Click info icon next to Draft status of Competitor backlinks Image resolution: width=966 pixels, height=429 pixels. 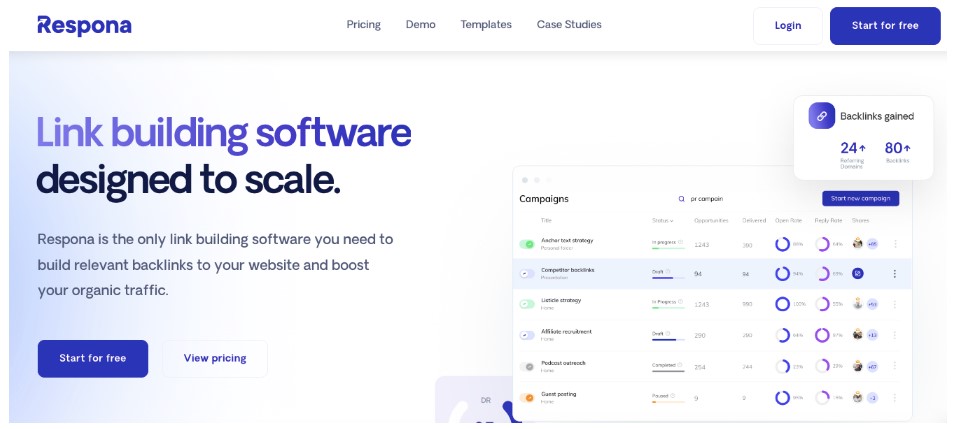(x=668, y=272)
